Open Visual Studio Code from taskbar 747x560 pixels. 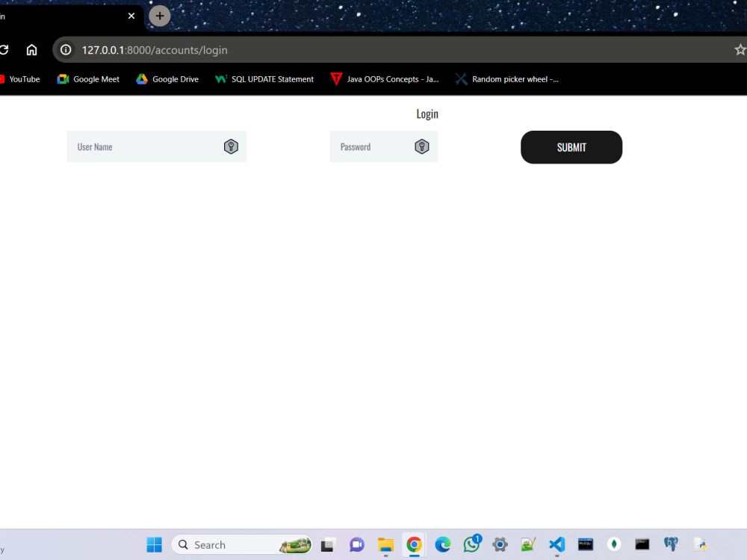[x=557, y=545]
